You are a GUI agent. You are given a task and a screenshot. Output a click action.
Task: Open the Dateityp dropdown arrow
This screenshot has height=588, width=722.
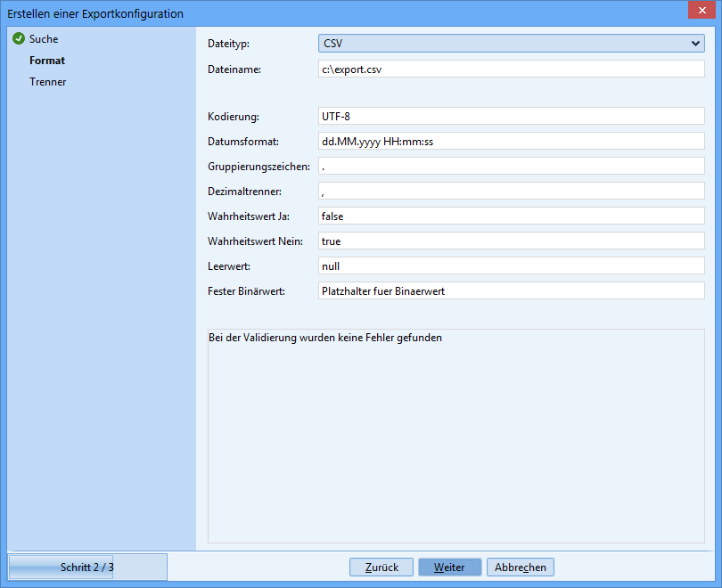pyautogui.click(x=695, y=44)
